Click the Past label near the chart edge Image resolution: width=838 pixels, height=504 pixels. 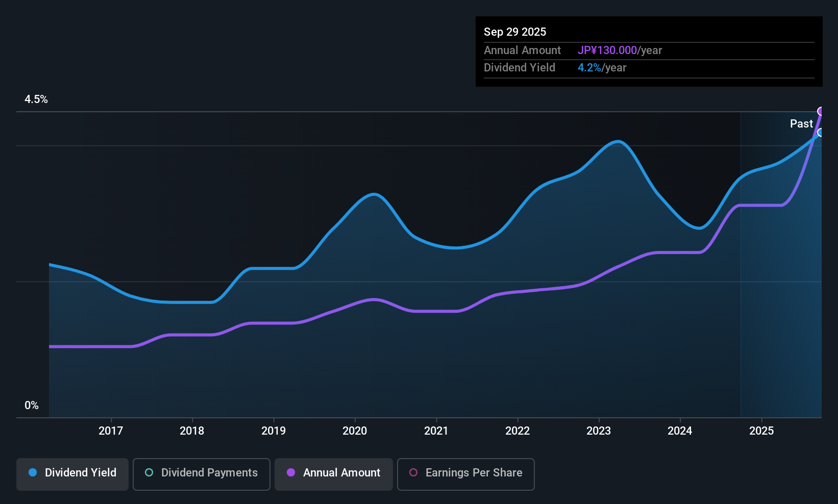[801, 123]
